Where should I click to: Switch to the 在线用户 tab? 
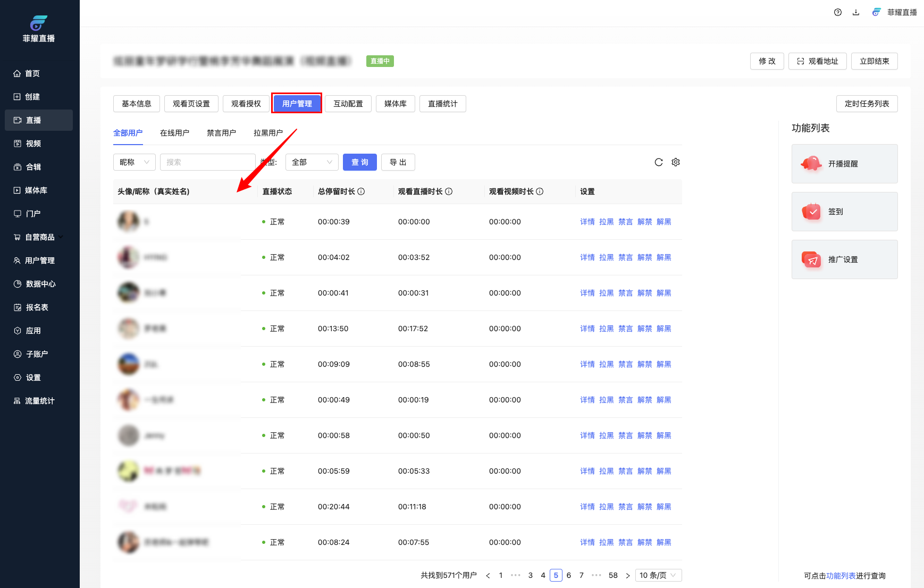[174, 133]
